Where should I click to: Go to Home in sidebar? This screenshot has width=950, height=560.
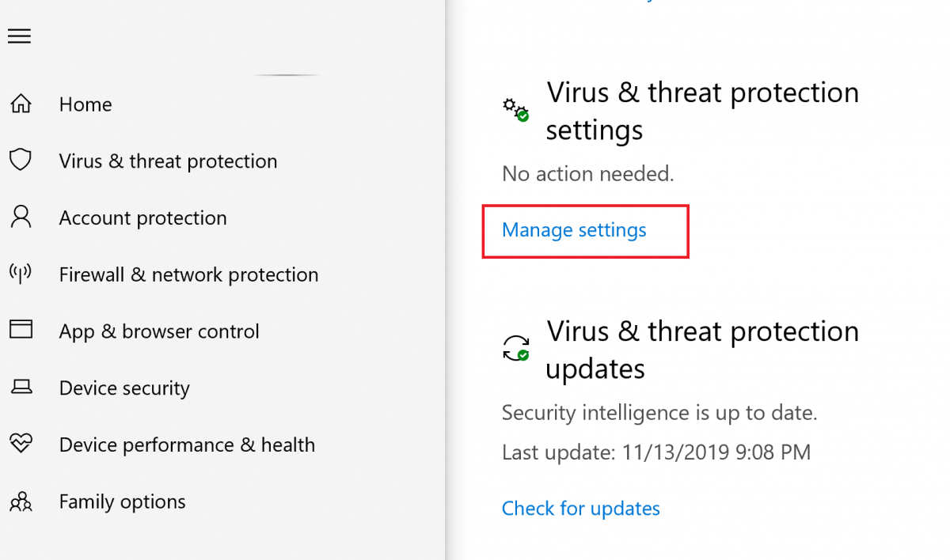[x=85, y=104]
